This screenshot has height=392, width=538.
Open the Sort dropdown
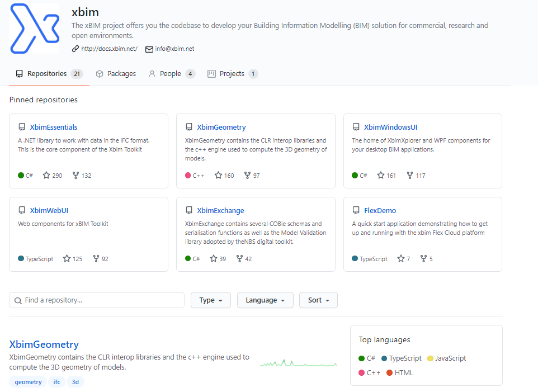318,300
